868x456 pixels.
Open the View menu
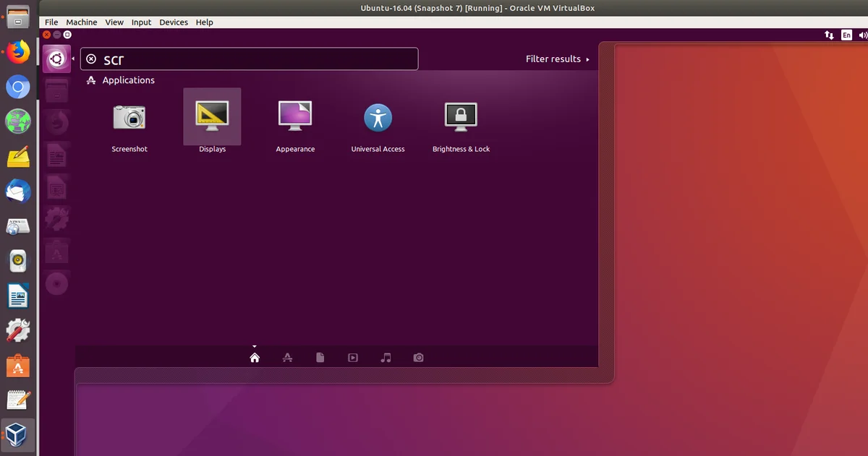(114, 22)
